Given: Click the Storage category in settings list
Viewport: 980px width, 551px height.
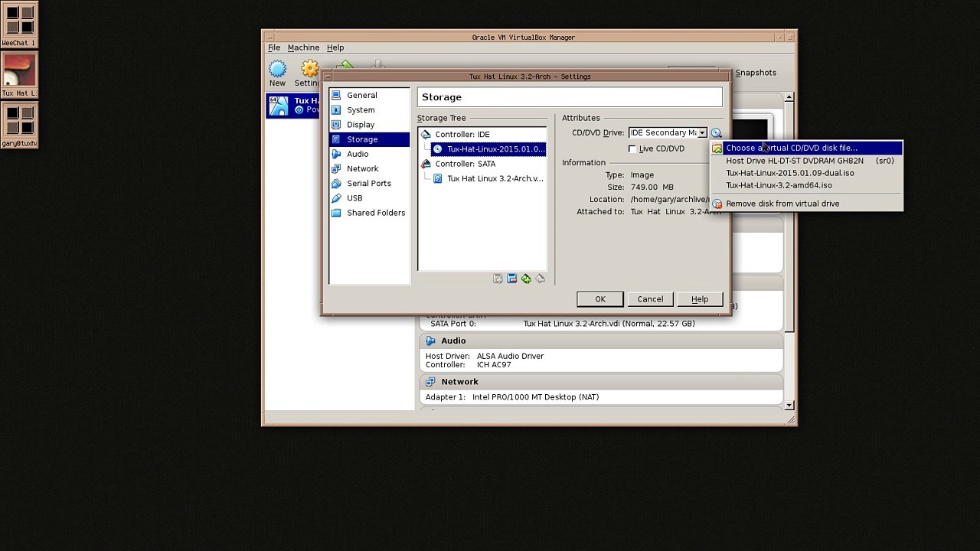Looking at the screenshot, I should click(369, 139).
